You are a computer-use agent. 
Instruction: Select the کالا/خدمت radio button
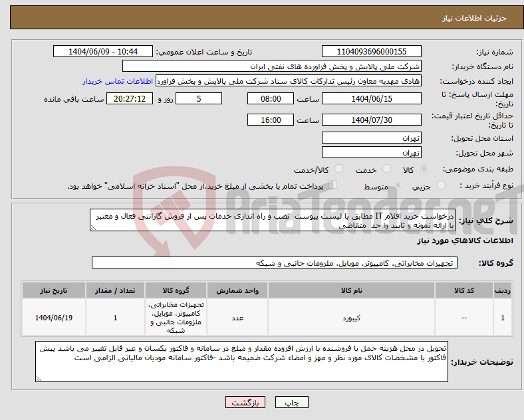pos(338,169)
